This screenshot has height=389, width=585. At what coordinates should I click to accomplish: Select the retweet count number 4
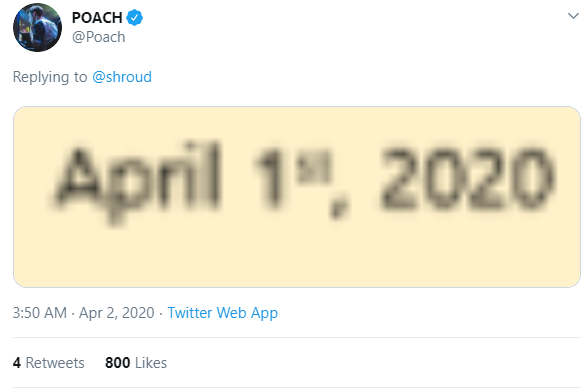[x=17, y=363]
